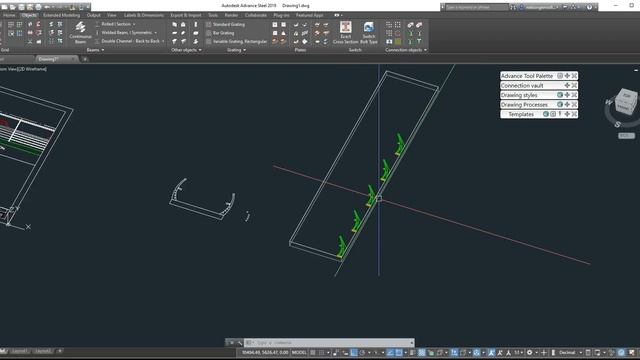Toggle object snap tracking in status bar
The image size is (640, 360).
click(x=390, y=352)
